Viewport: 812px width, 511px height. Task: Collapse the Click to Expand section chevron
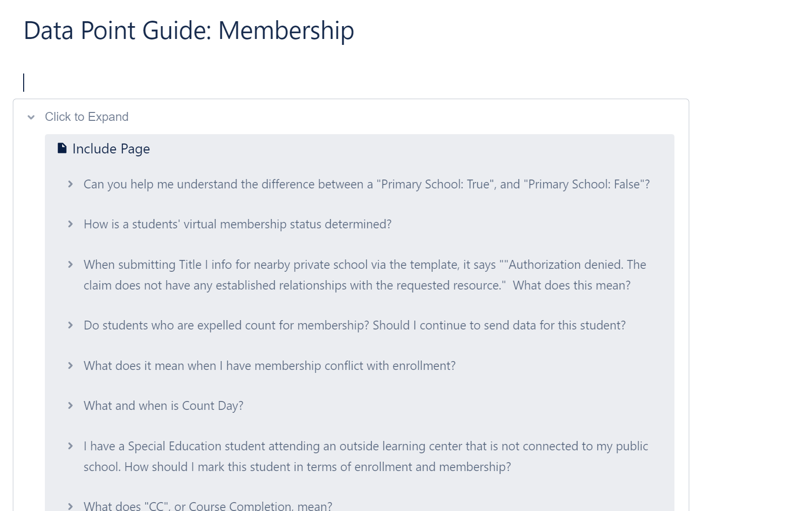click(x=31, y=117)
